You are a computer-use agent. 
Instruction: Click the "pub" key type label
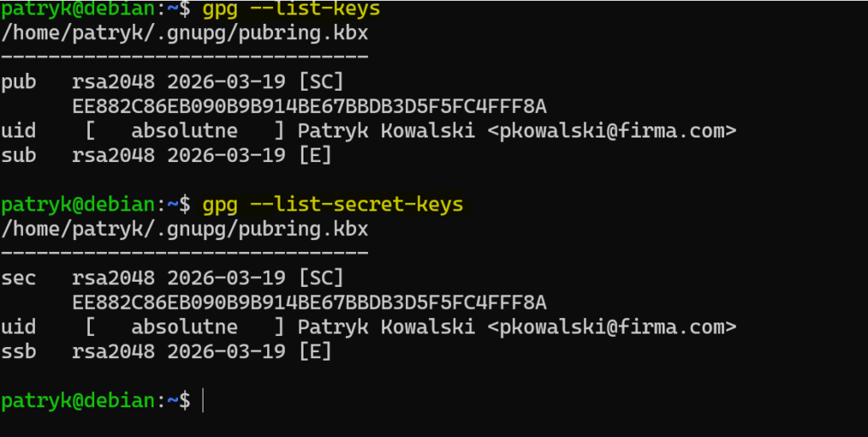19,83
